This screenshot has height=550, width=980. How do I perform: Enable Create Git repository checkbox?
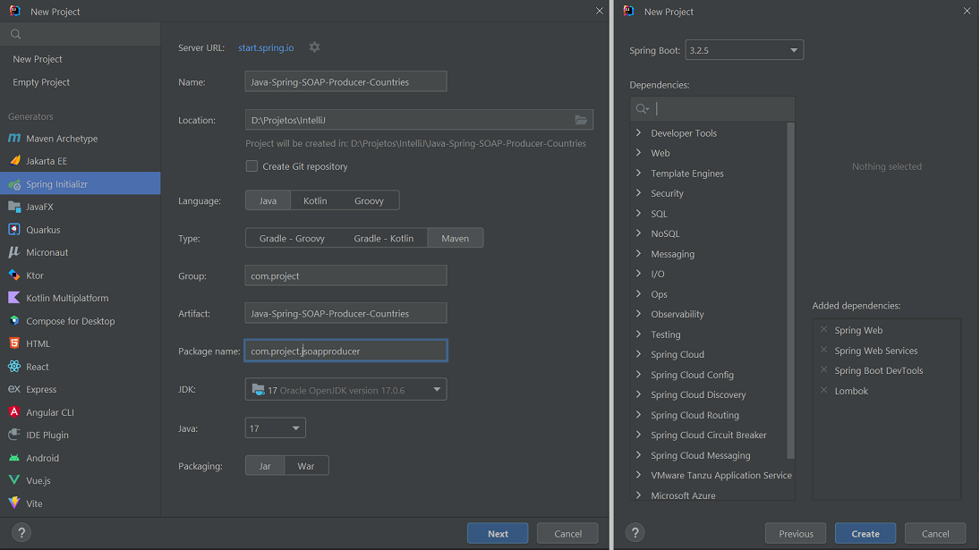pos(251,166)
